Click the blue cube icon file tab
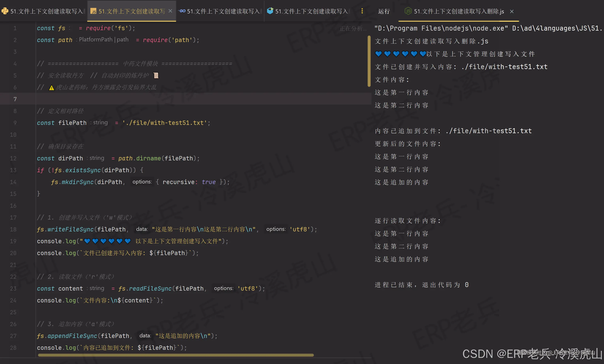The width and height of the screenshot is (604, 364). pos(270,11)
